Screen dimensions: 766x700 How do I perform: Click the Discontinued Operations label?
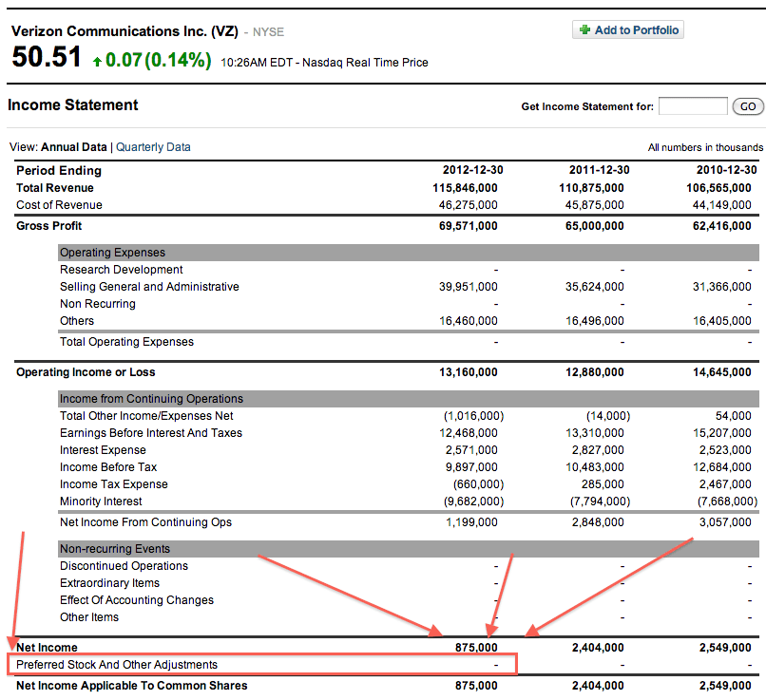(x=124, y=566)
